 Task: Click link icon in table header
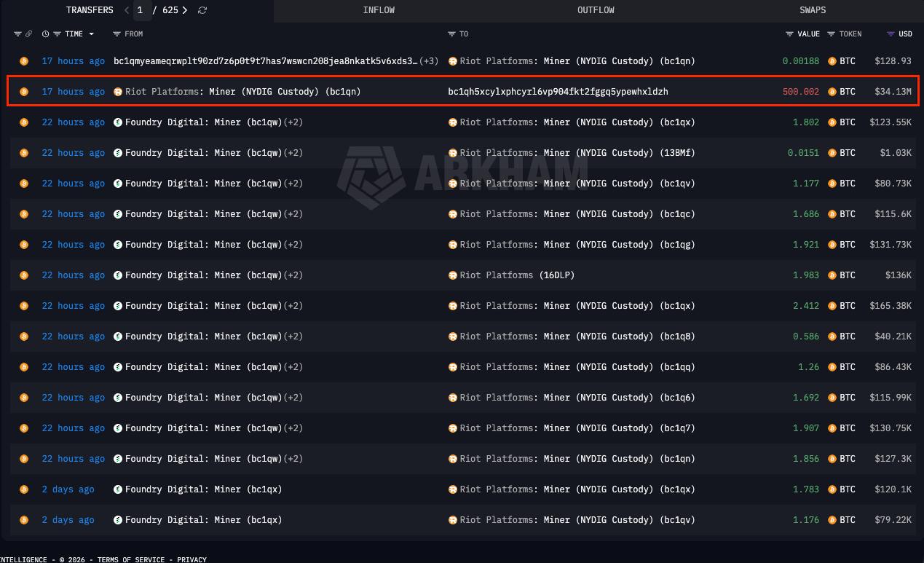[x=28, y=34]
